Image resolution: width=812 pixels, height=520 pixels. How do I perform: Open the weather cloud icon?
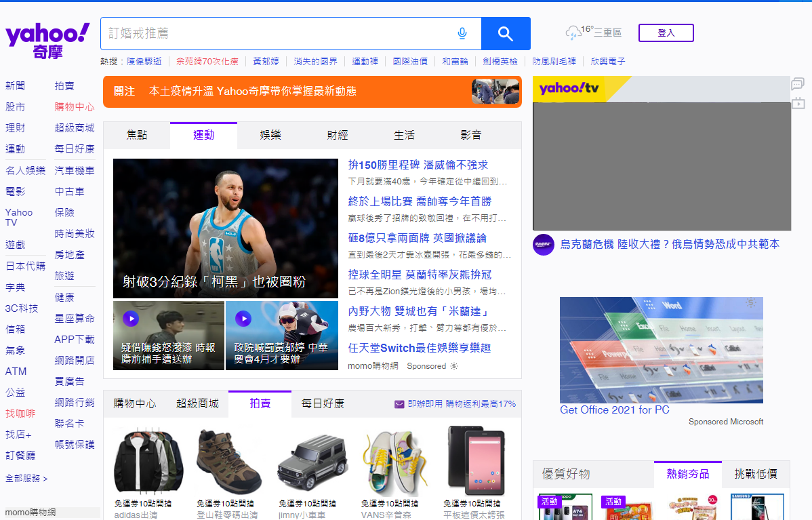pos(572,33)
